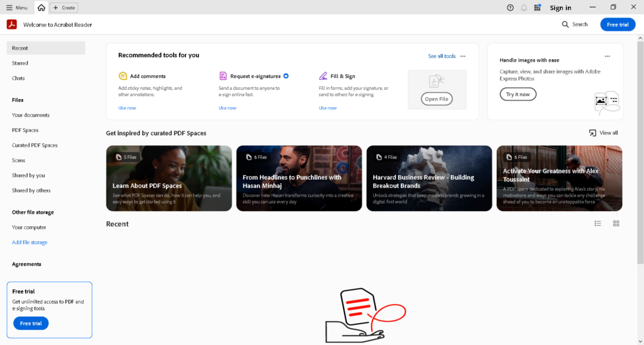Open the Harvard Business Review PDF Space card

click(x=429, y=178)
